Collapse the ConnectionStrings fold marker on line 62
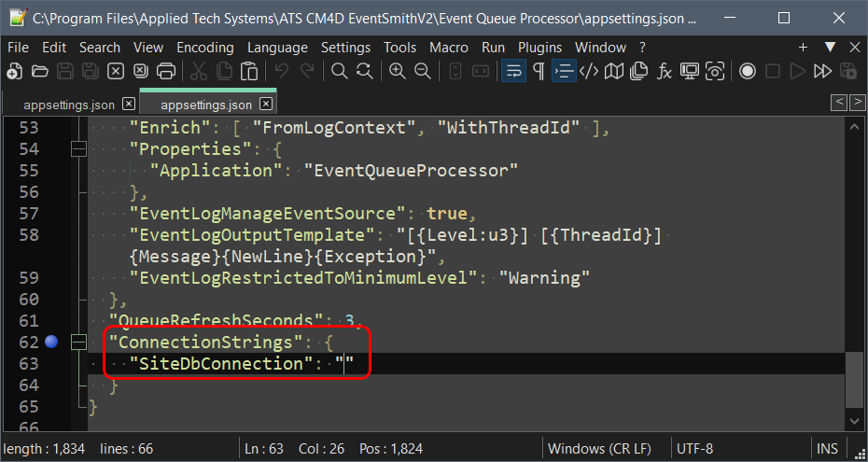This screenshot has width=868, height=462. pos(78,343)
